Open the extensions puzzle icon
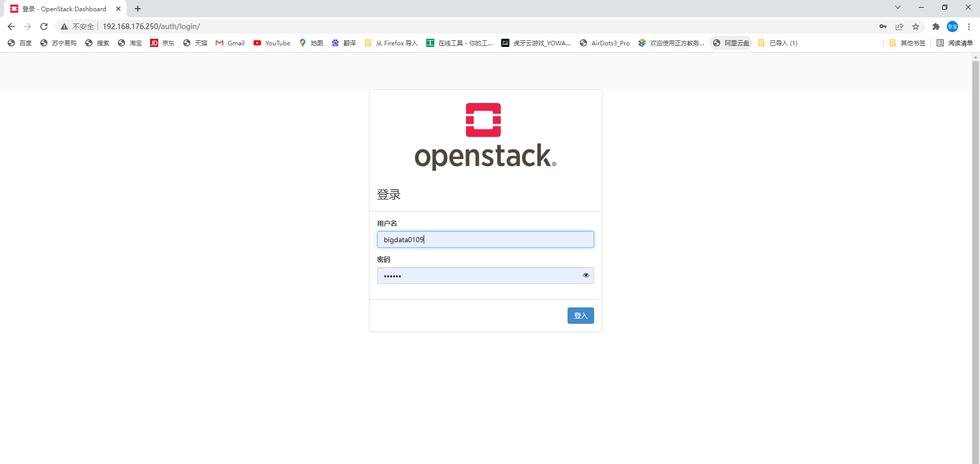Screen dimensions: 980x464 936,27
